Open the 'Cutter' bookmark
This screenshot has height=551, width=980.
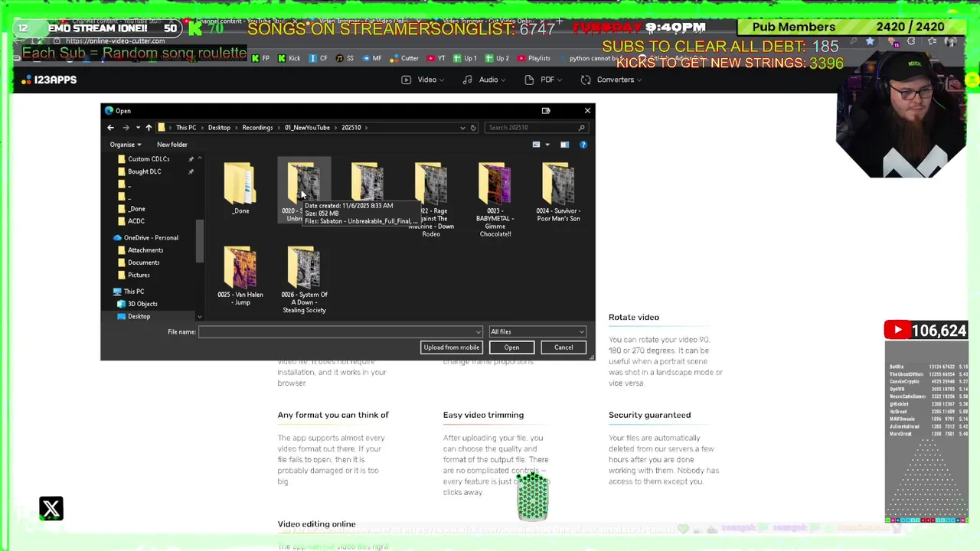click(404, 58)
